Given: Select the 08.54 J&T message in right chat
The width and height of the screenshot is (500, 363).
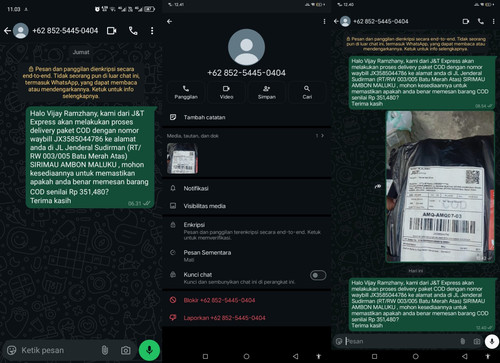Looking at the screenshot, I should 422,82.
